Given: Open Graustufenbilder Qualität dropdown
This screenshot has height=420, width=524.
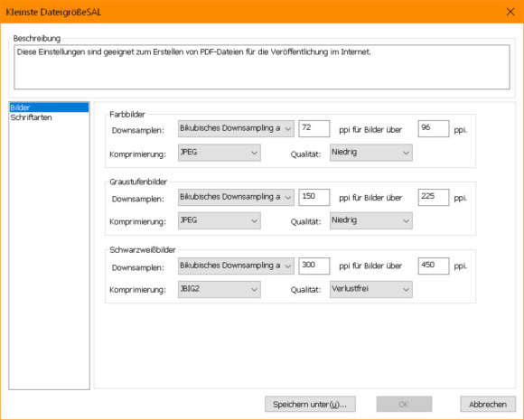Looking at the screenshot, I should tap(371, 221).
